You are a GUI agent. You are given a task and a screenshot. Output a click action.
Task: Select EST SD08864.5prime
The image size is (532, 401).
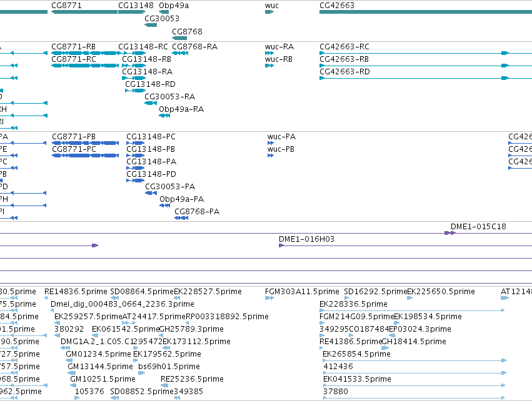point(142,292)
